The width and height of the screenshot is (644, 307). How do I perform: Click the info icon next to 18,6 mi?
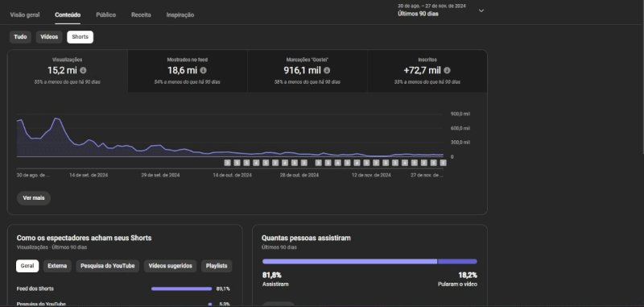[204, 70]
